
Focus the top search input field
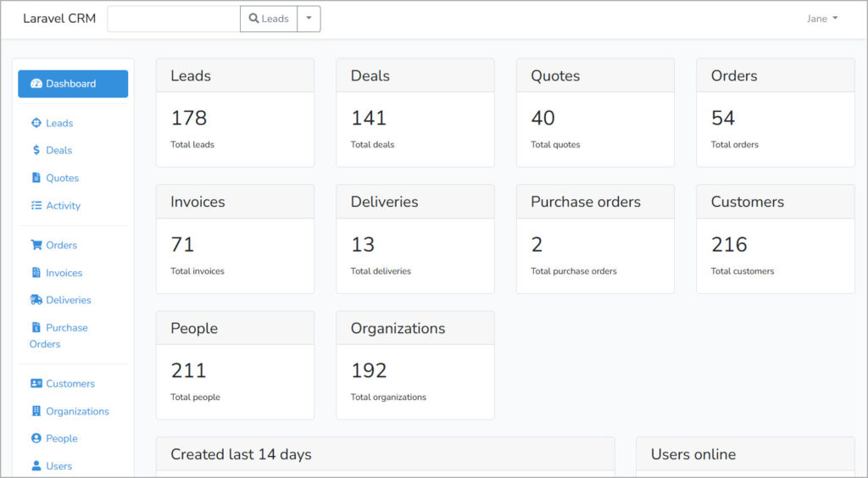pos(174,19)
